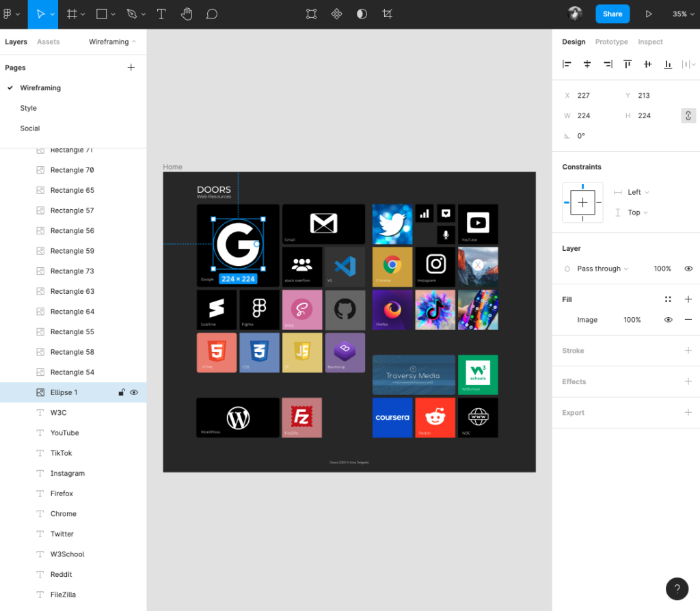Select the Rectangle shape tool
This screenshot has height=611, width=700.
[x=101, y=14]
